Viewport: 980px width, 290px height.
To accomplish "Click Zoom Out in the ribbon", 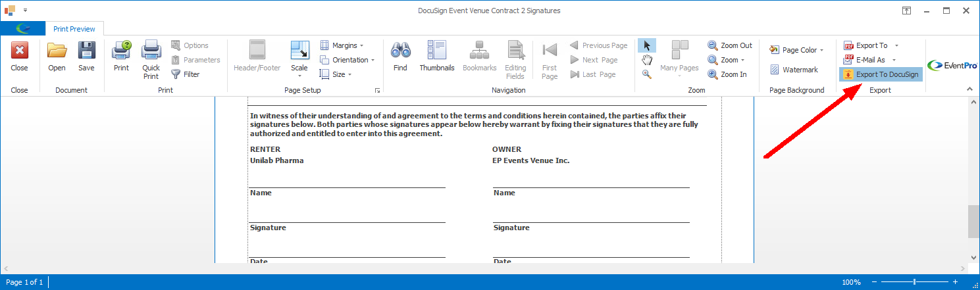I will click(730, 45).
